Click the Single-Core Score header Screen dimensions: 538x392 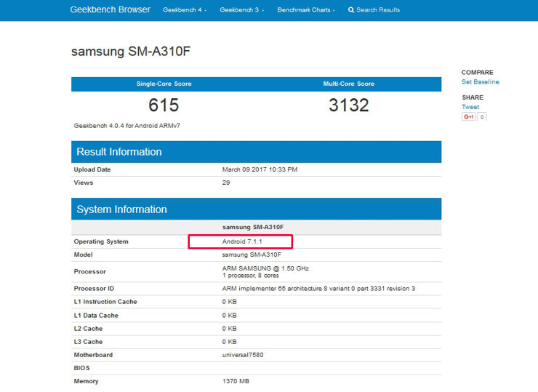[x=164, y=84]
